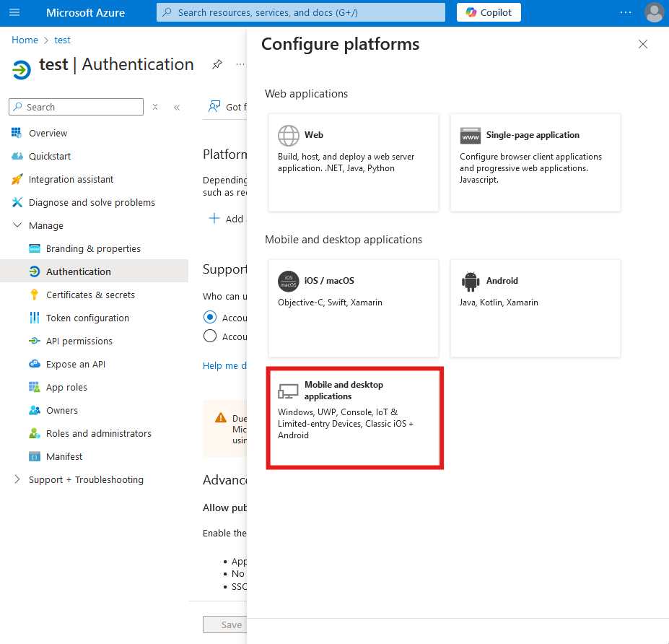Open Certificates & secrets menu item
This screenshot has width=669, height=644.
[90, 295]
